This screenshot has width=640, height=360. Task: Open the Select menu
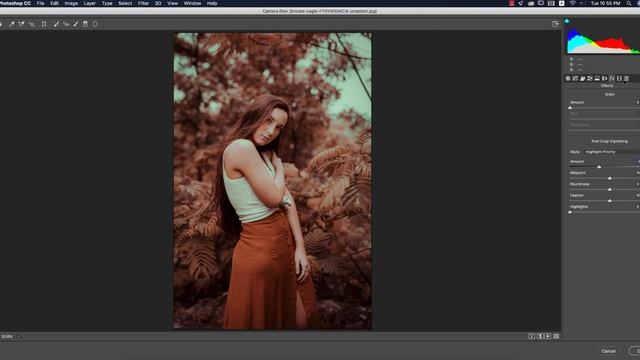[x=125, y=3]
